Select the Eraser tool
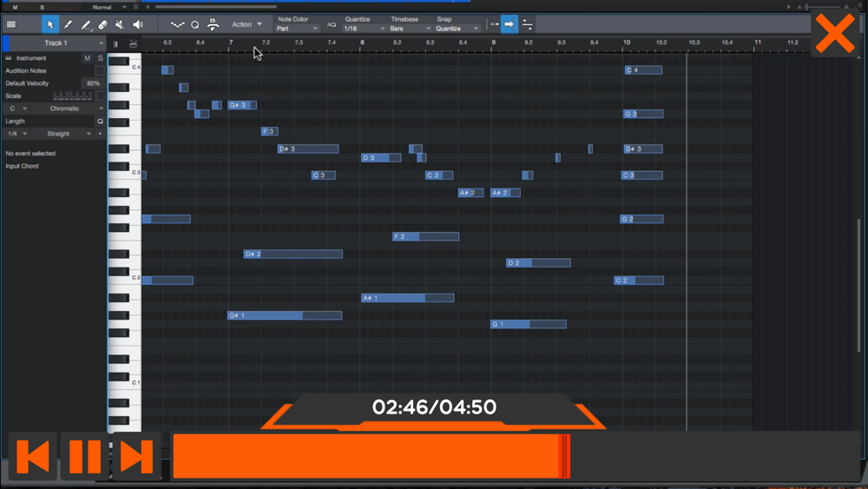This screenshot has width=868, height=489. point(103,24)
